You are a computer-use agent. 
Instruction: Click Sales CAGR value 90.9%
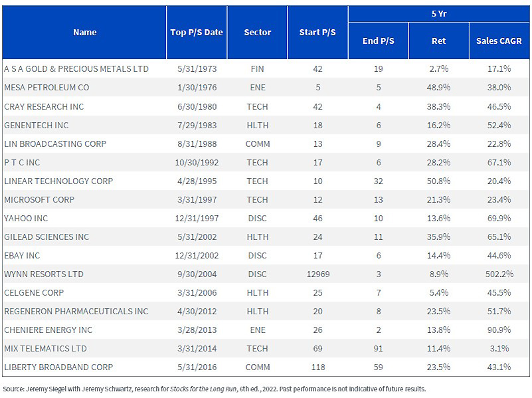[x=499, y=330]
